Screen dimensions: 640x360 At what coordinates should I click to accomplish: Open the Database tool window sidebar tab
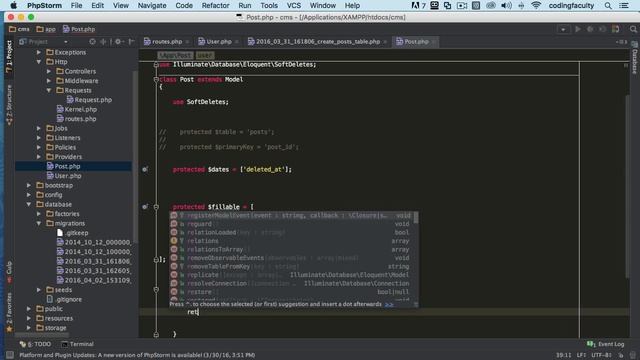tap(635, 58)
